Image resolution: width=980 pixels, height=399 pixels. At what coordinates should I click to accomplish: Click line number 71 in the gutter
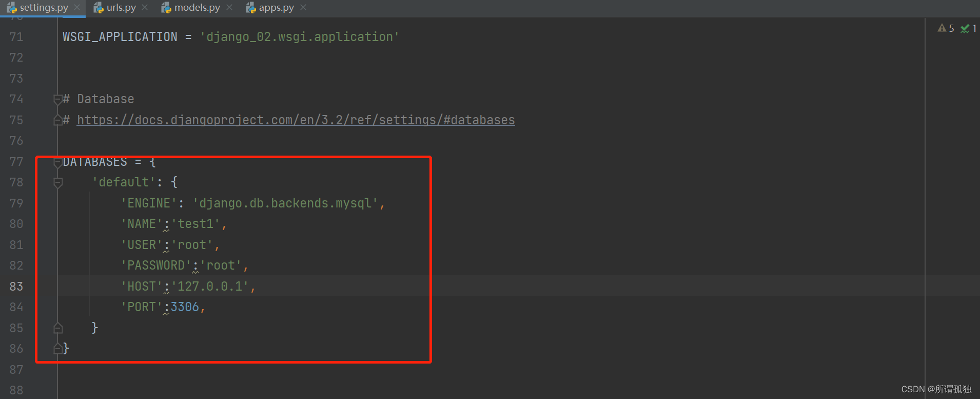pos(16,37)
